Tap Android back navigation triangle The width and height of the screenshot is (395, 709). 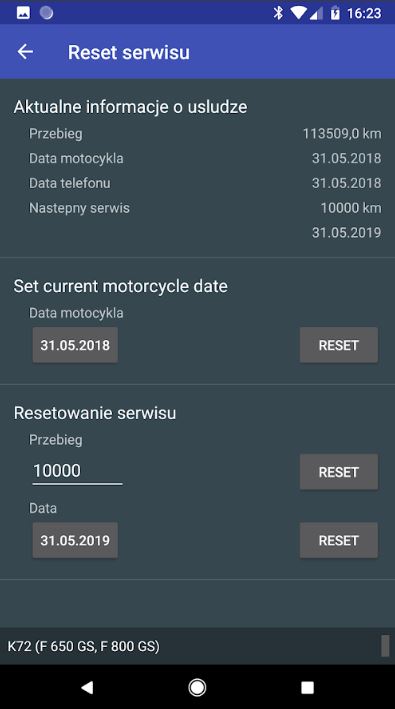[x=87, y=687]
